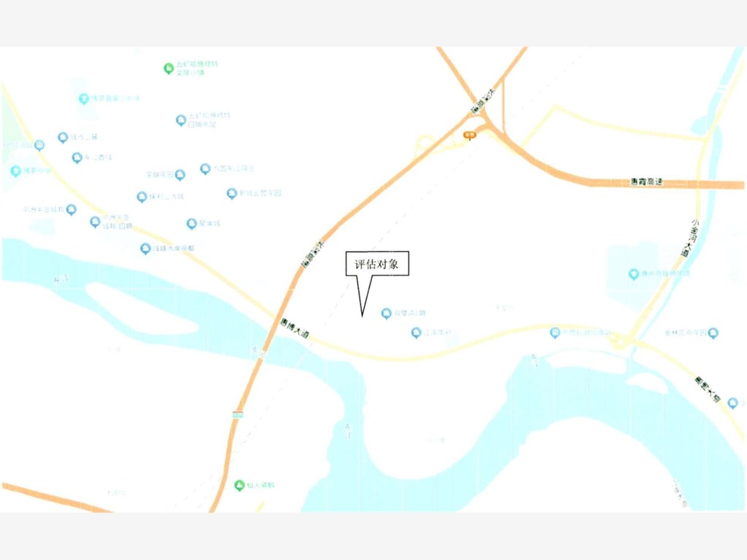Click the 保利山水城 residential marker
Viewport: 747px width, 560px height.
(142, 197)
